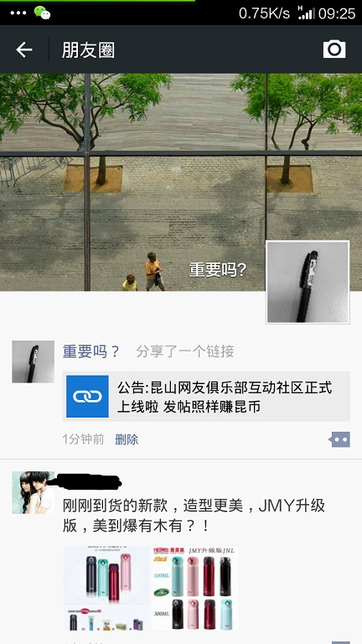
Task: Tap the WeChat notification icon in status bar
Action: click(x=42, y=13)
